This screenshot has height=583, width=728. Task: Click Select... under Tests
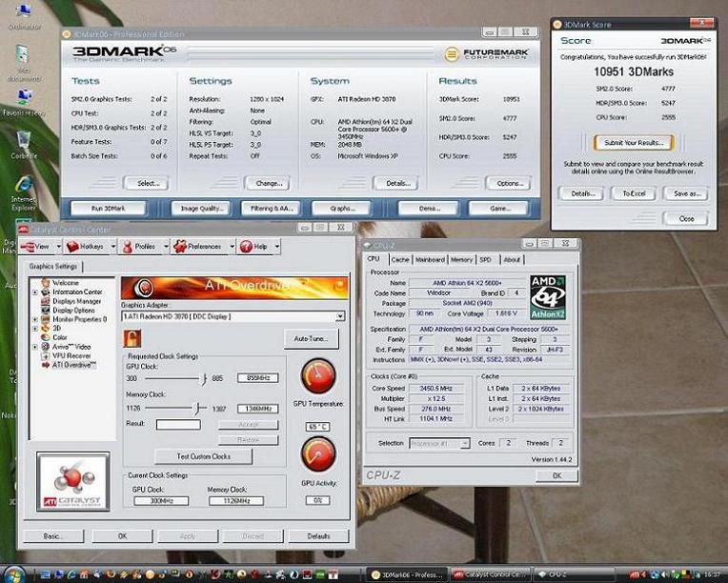147,183
